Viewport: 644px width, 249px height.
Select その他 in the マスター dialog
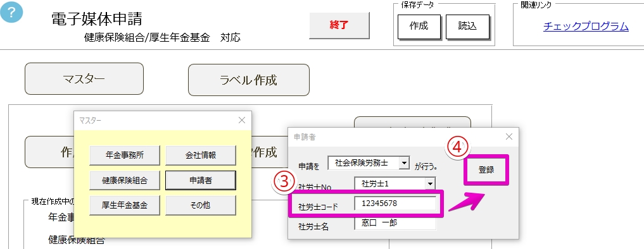click(201, 205)
